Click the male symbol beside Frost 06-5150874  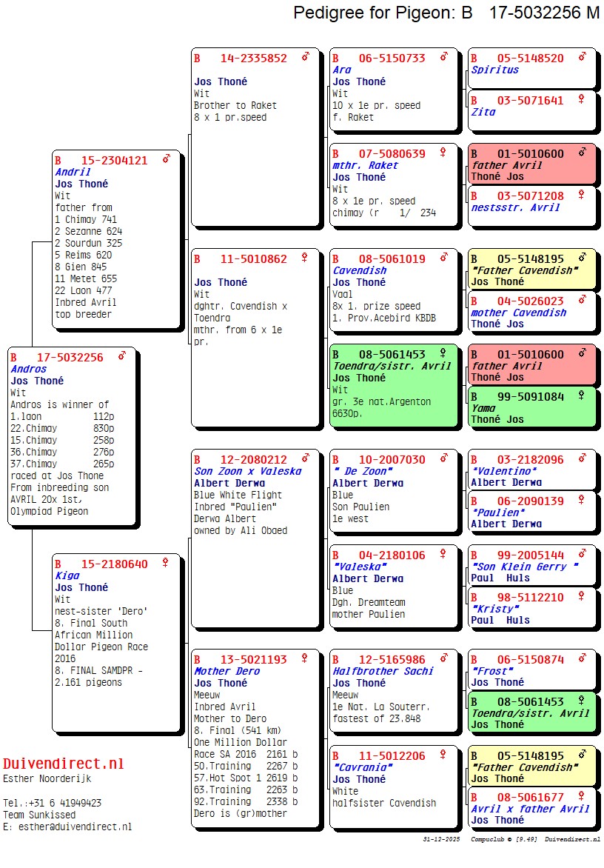(x=583, y=658)
